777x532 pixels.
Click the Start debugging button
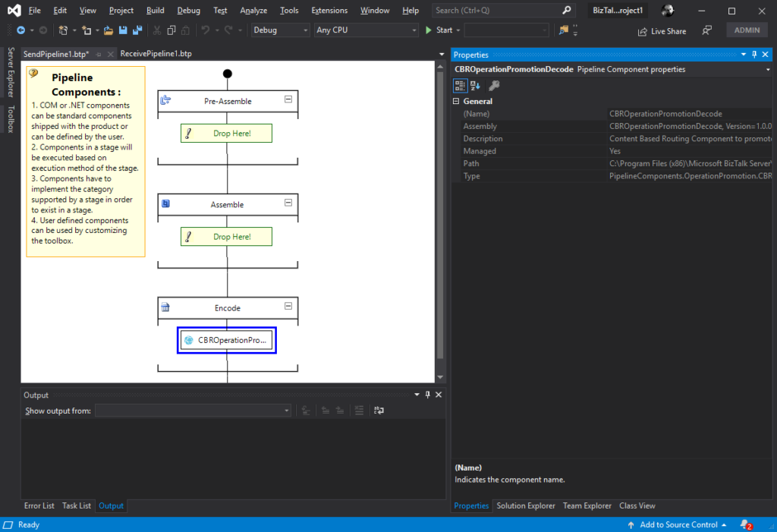pyautogui.click(x=439, y=30)
